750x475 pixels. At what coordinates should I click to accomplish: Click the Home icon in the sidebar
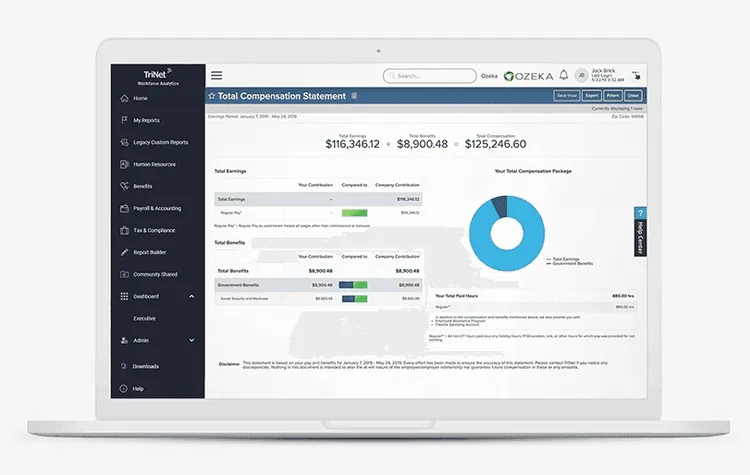[x=124, y=98]
